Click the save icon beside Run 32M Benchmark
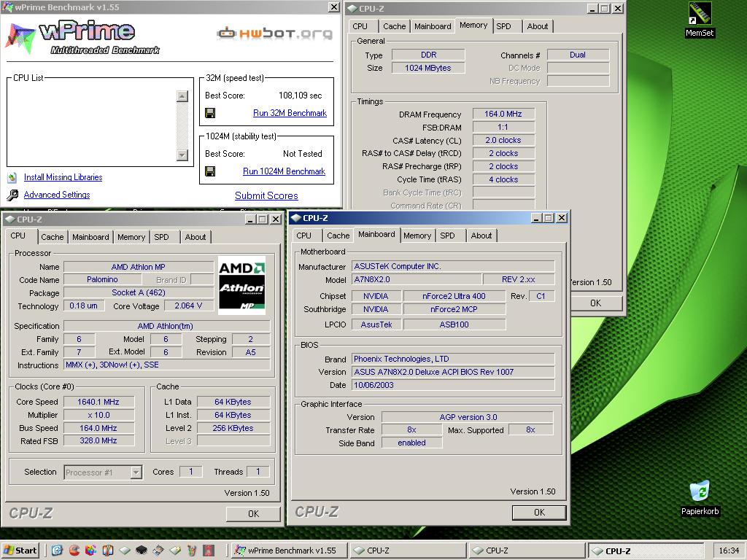747x560 pixels. click(209, 113)
